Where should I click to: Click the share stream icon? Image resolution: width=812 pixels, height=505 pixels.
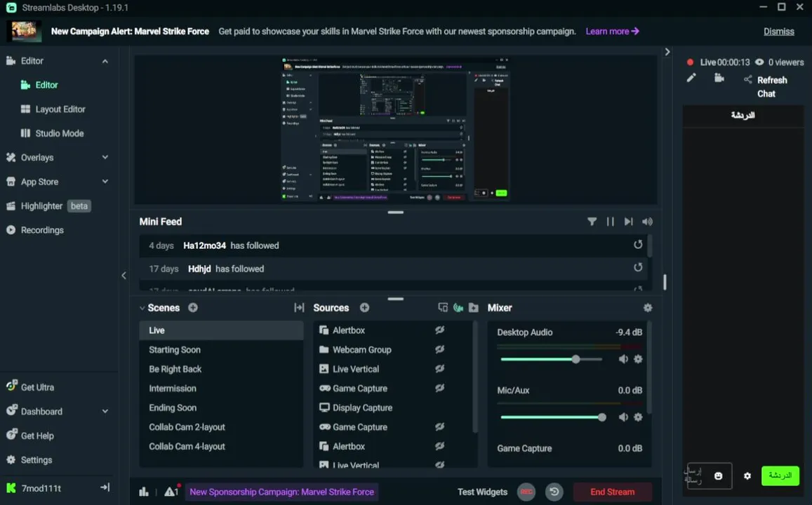pyautogui.click(x=748, y=79)
